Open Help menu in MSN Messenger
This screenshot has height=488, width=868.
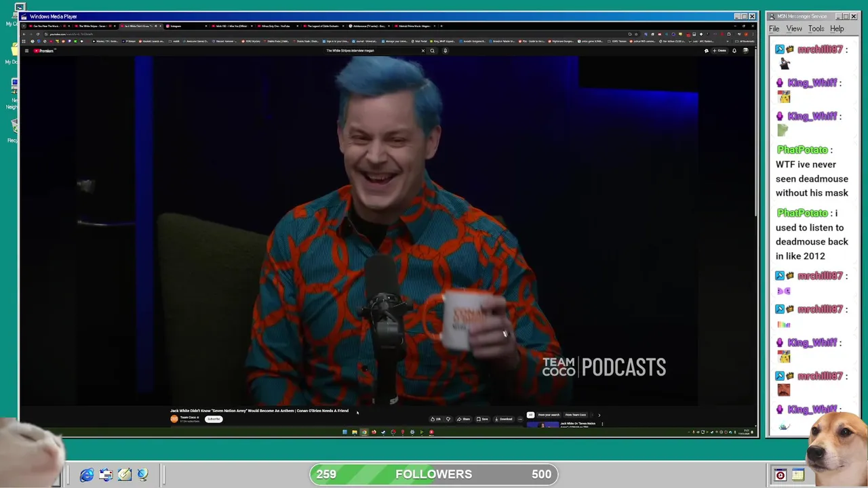coord(837,29)
